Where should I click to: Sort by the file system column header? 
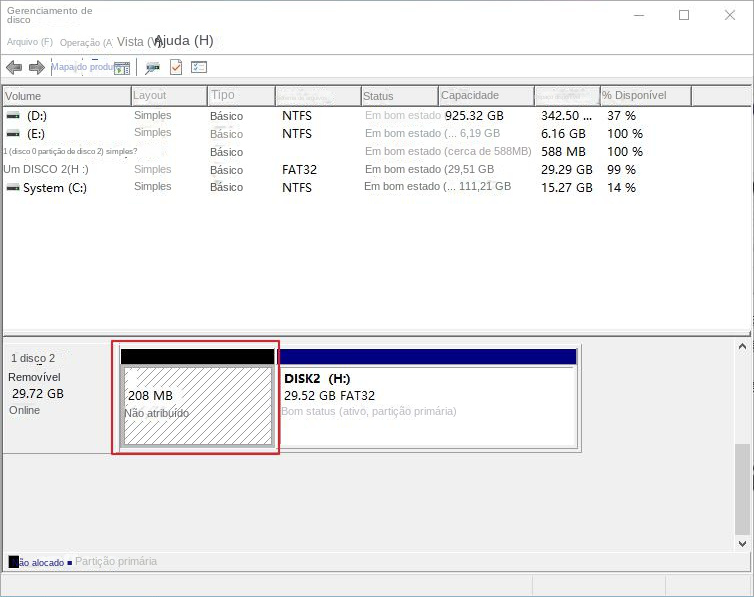(x=318, y=96)
